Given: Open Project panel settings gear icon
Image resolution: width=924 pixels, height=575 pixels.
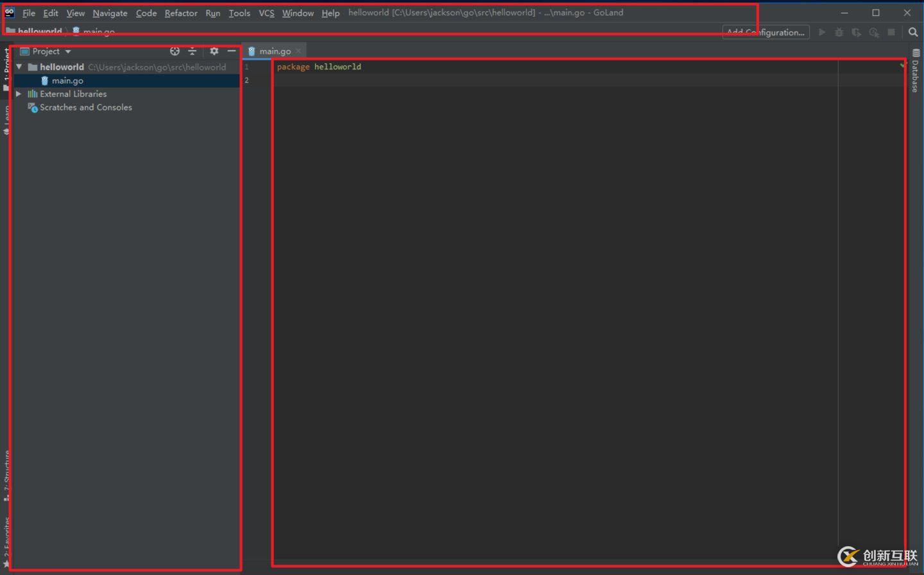Looking at the screenshot, I should pos(214,51).
